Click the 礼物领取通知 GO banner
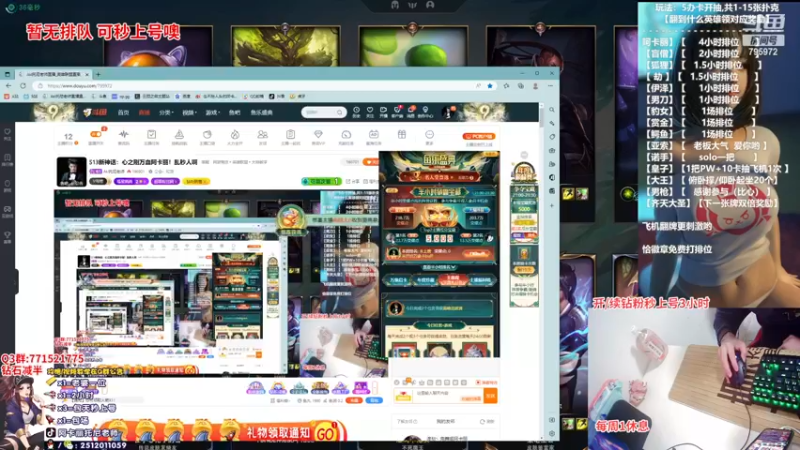Viewport: 800px width, 450px height. (x=224, y=433)
